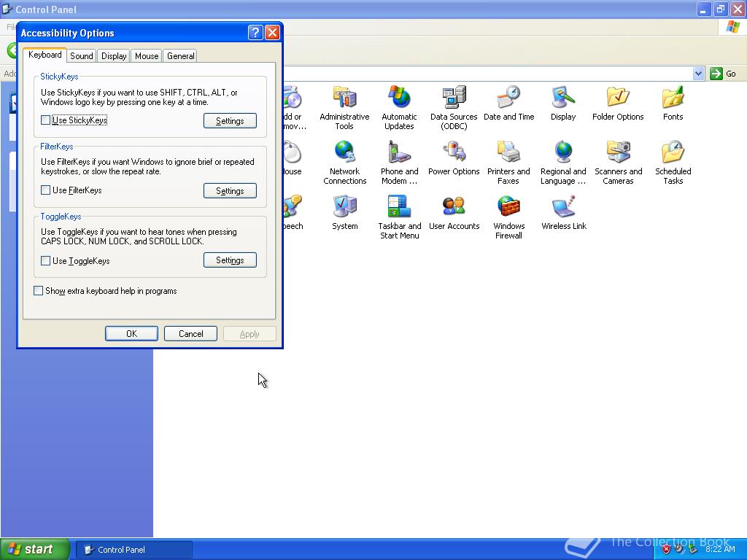Open Network Connections icon
This screenshot has width=747, height=560.
[x=344, y=152]
